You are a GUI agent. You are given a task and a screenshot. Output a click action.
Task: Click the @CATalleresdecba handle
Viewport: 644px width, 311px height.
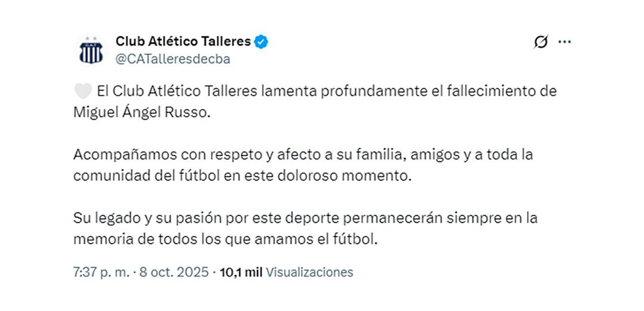[x=172, y=59]
